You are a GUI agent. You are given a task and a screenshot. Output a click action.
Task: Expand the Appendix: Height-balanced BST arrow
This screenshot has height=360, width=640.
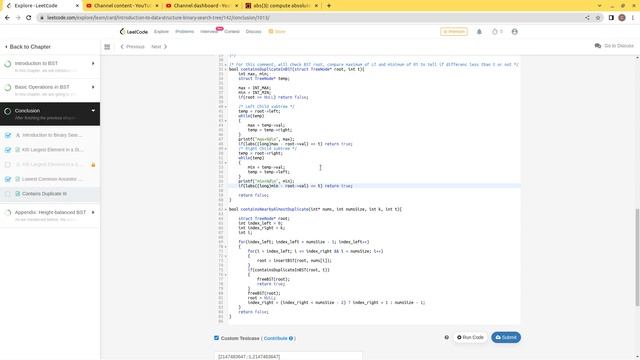(93, 213)
